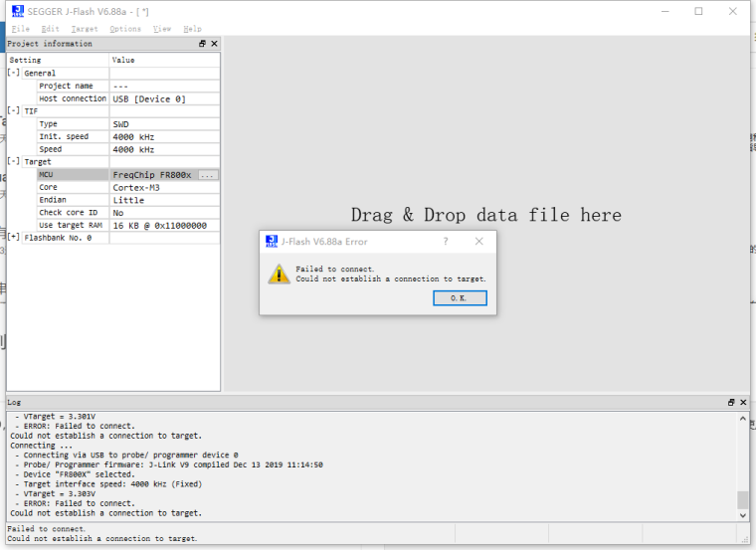Close the J-Flash Error dialog
756x550 pixels.
(x=478, y=242)
